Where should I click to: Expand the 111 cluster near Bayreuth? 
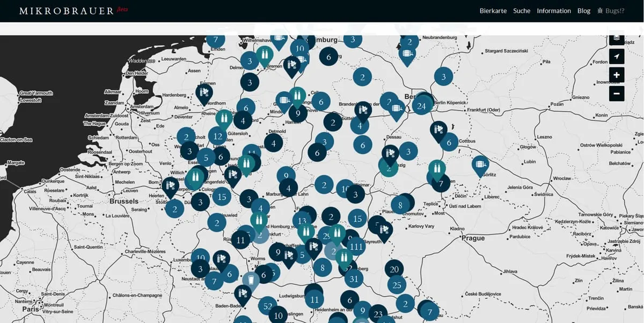click(355, 246)
